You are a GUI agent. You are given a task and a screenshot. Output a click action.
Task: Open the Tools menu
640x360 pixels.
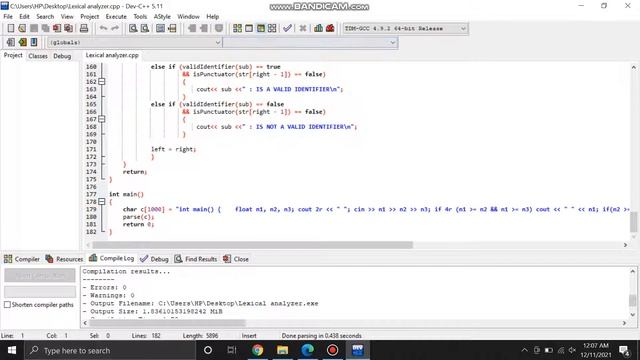(140, 16)
